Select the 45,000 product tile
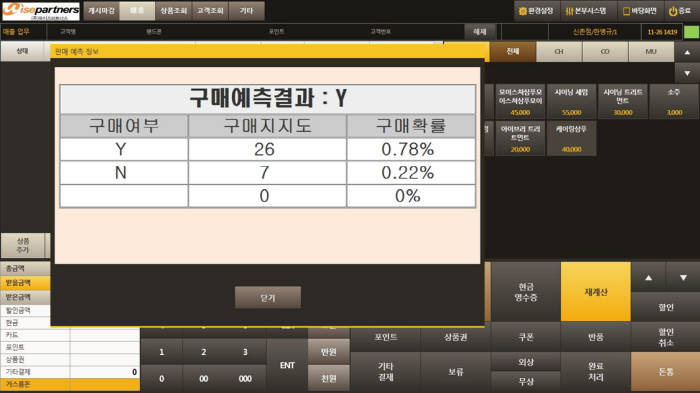Screen dimensions: 700x393 pyautogui.click(x=520, y=102)
